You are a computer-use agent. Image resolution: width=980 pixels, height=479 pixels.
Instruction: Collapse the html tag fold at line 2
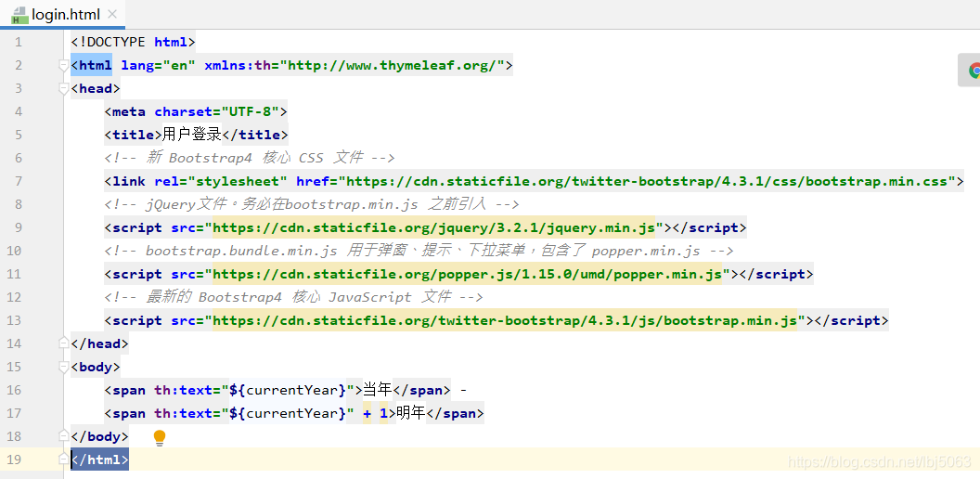click(x=63, y=65)
